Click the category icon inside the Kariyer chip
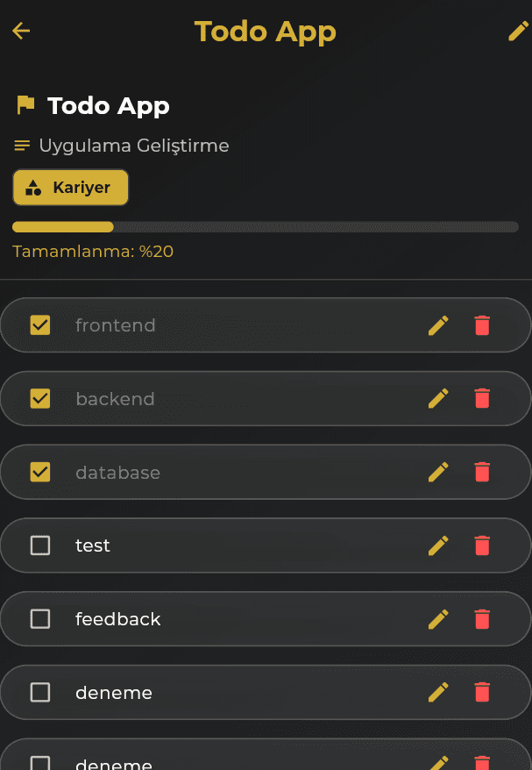The image size is (532, 770). pos(33,187)
